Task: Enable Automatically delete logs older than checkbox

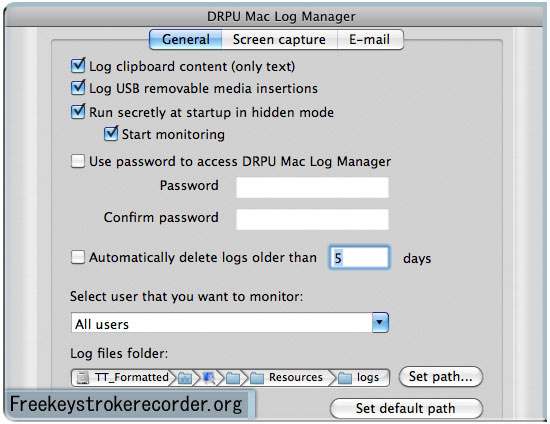Action: [78, 257]
